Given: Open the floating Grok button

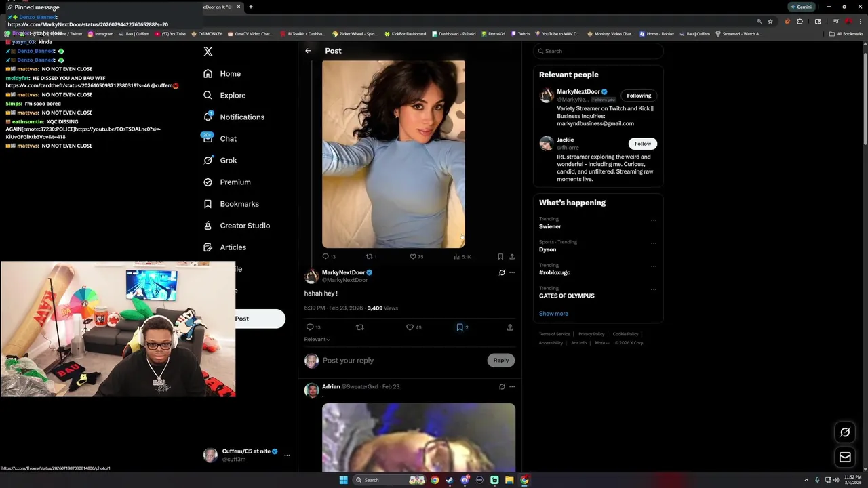Looking at the screenshot, I should [x=845, y=432].
